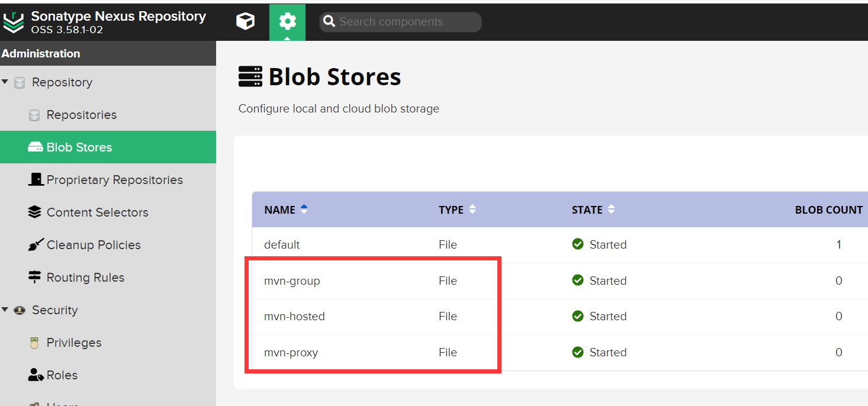Click the Repositories database icon in sidebar
This screenshot has height=406, width=868.
(34, 115)
